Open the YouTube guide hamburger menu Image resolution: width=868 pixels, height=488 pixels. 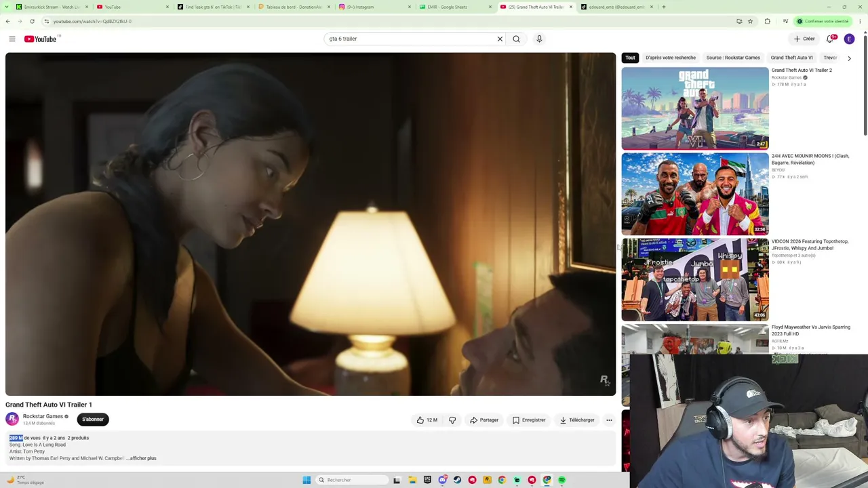point(12,39)
